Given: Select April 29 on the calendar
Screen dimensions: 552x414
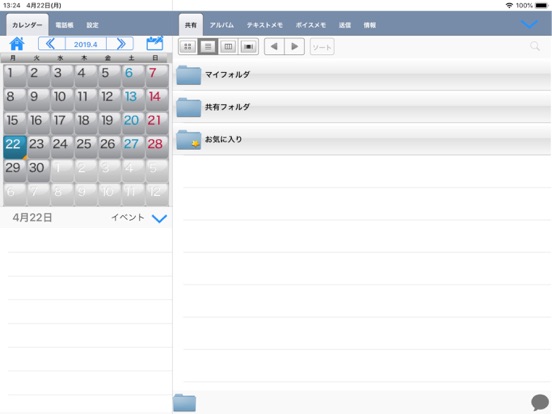Looking at the screenshot, I should point(15,170).
